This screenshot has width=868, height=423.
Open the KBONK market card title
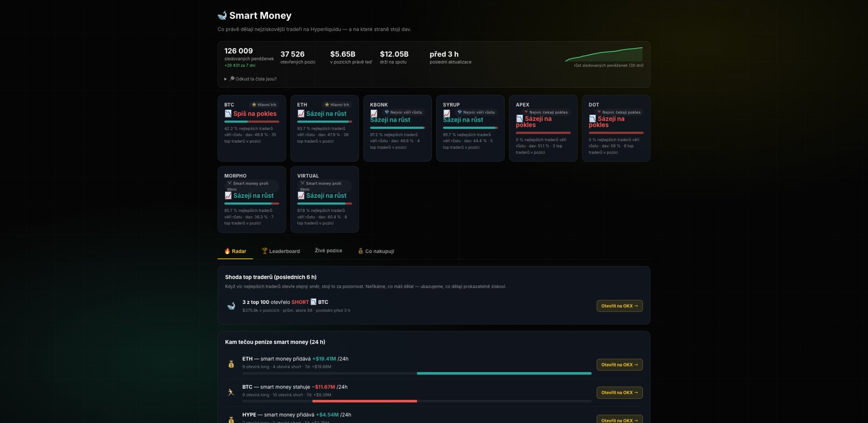pos(379,105)
